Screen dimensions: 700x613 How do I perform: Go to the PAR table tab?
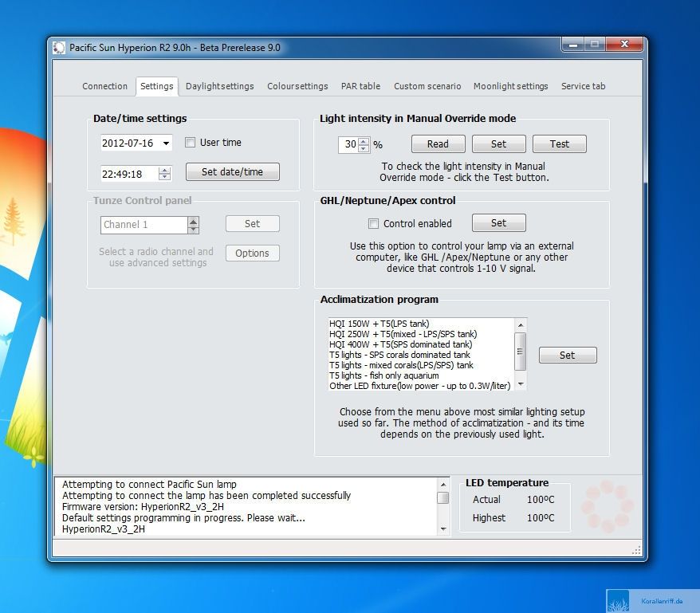pos(360,86)
